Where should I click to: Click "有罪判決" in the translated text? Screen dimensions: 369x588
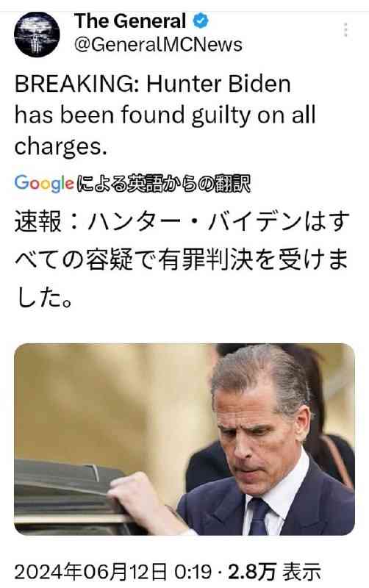(204, 259)
